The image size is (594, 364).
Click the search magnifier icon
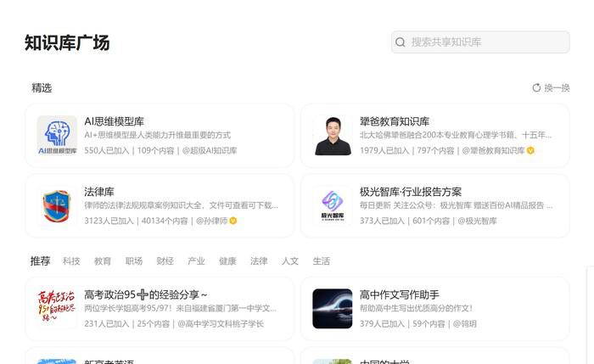(400, 42)
